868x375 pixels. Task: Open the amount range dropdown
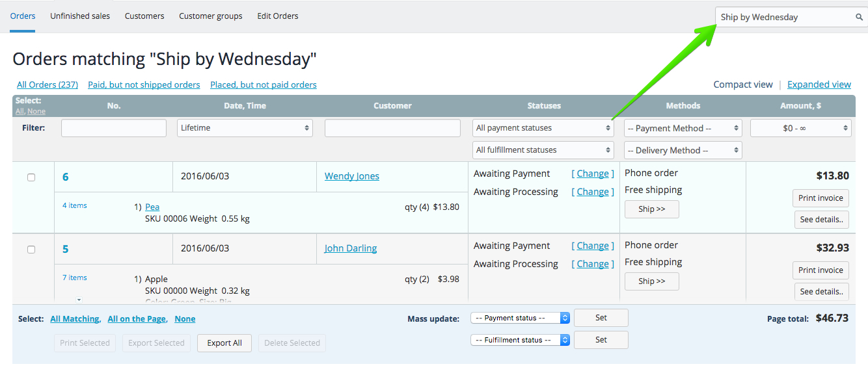pyautogui.click(x=800, y=128)
